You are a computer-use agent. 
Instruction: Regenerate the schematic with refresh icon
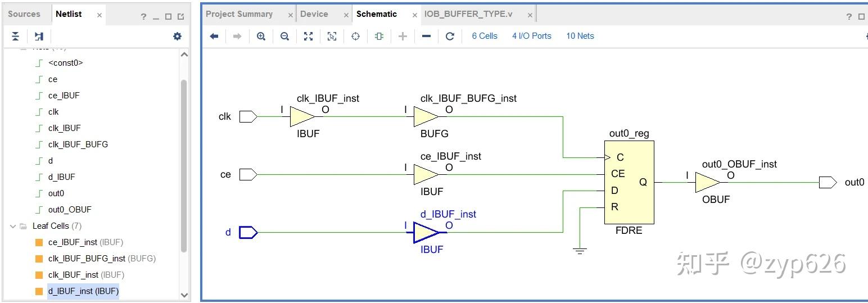point(450,36)
